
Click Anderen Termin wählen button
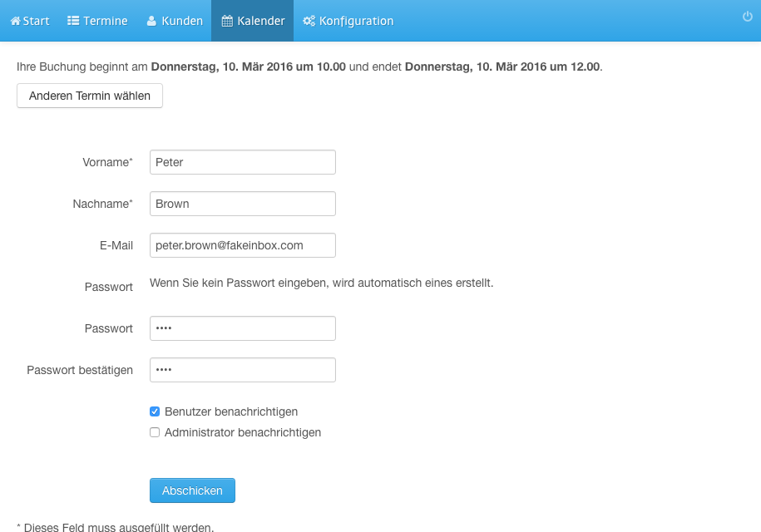[90, 96]
